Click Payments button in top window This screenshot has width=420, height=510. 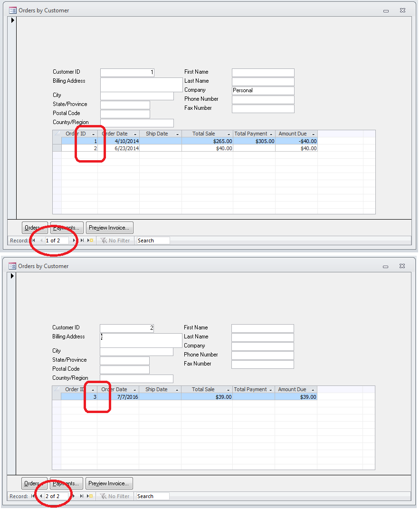click(67, 228)
